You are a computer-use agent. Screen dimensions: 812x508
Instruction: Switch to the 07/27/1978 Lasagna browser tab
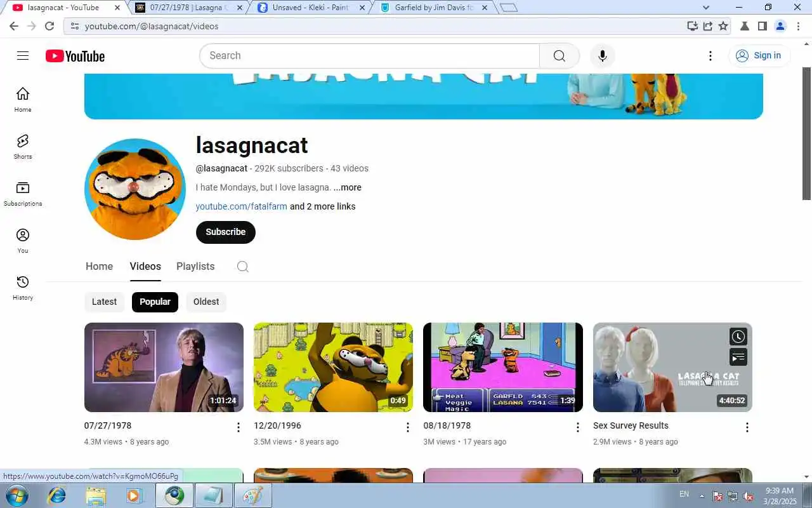pos(188,8)
